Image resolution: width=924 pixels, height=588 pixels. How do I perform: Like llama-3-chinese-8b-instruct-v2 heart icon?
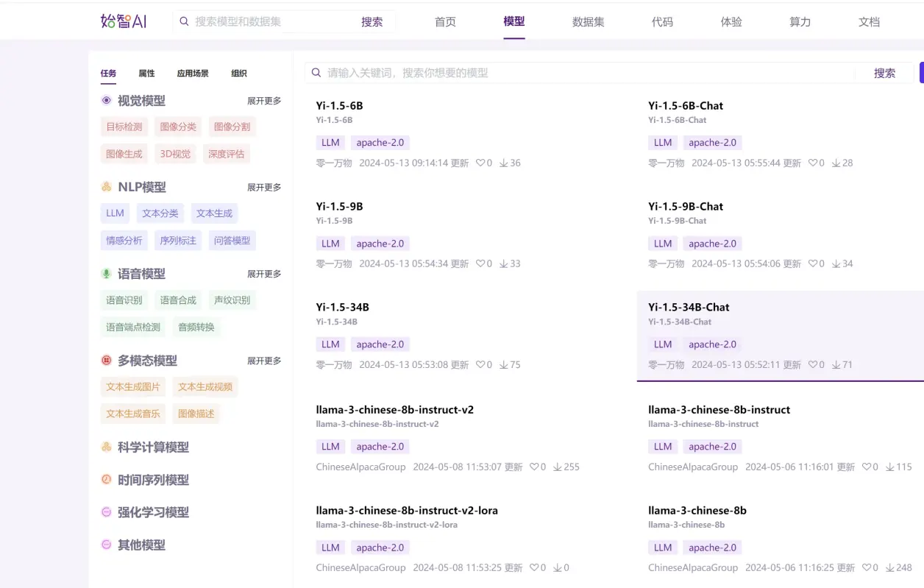pyautogui.click(x=534, y=467)
